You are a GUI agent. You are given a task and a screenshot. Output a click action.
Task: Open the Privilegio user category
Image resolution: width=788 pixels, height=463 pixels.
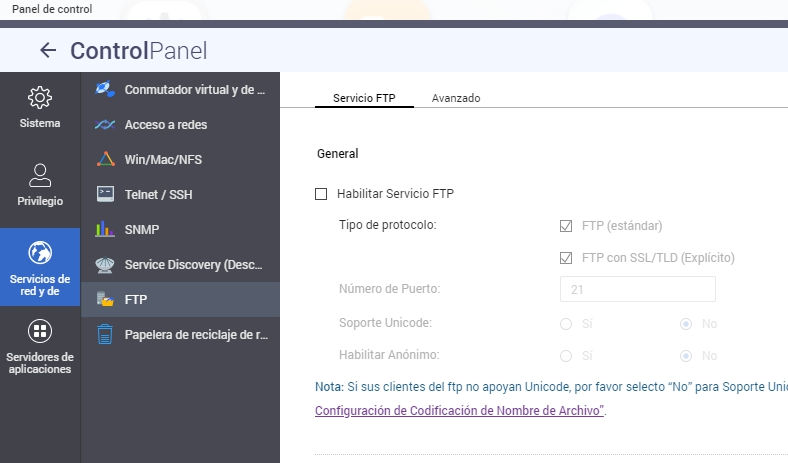click(x=40, y=186)
